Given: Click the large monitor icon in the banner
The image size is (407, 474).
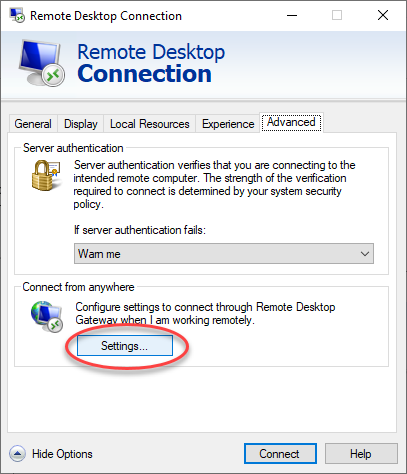Looking at the screenshot, I should click(42, 62).
